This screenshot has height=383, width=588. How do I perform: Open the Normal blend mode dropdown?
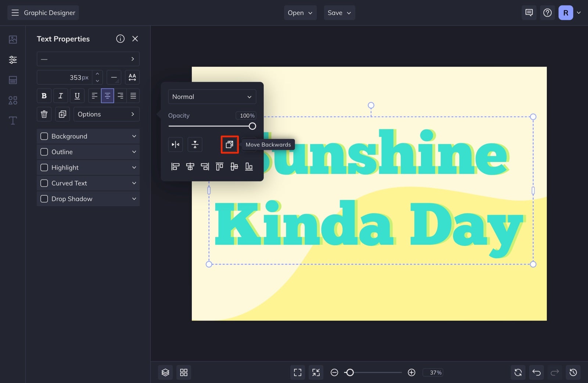point(212,96)
